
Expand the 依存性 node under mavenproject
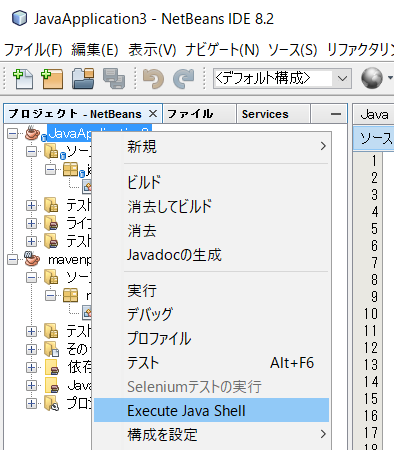(x=32, y=367)
